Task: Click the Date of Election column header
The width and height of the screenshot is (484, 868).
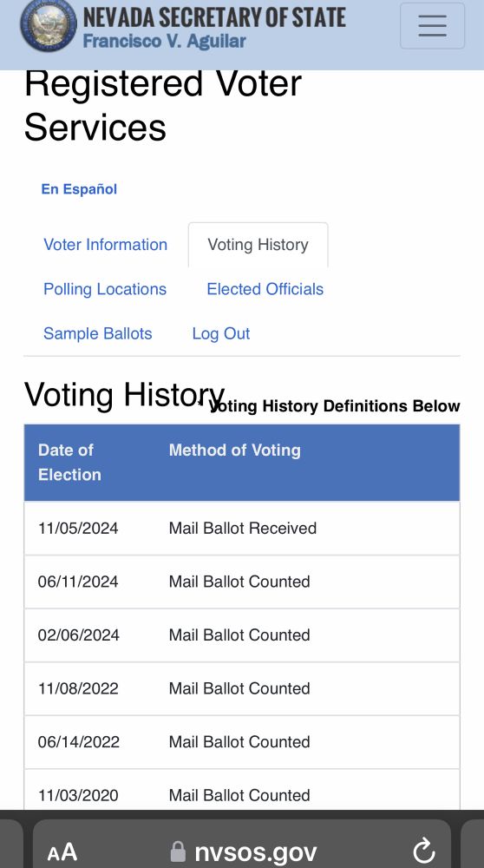Action: click(69, 463)
